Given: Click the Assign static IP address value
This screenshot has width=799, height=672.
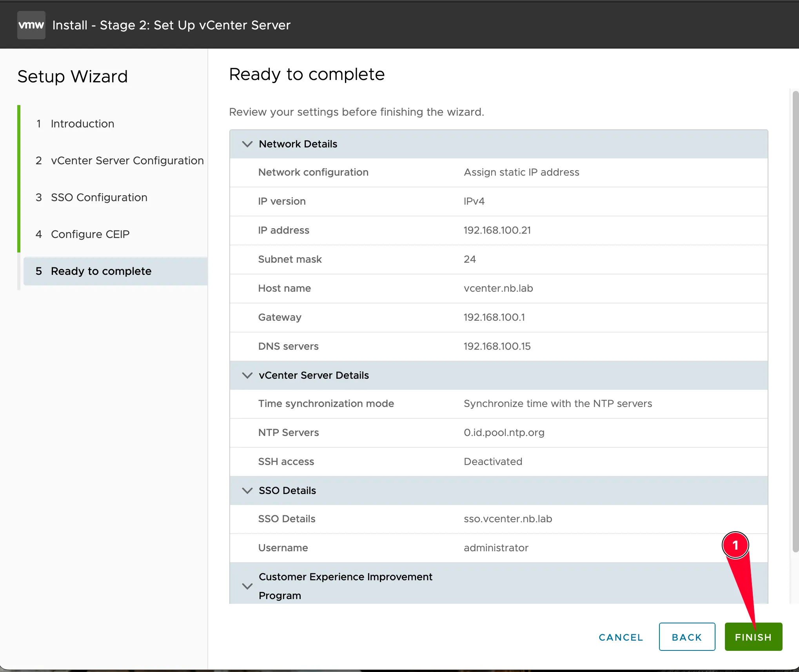Looking at the screenshot, I should click(521, 172).
